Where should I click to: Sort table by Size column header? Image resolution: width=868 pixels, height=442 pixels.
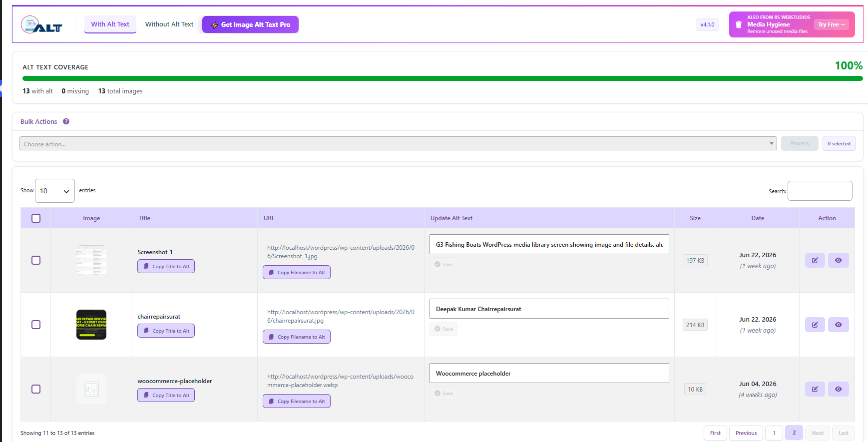(x=695, y=218)
